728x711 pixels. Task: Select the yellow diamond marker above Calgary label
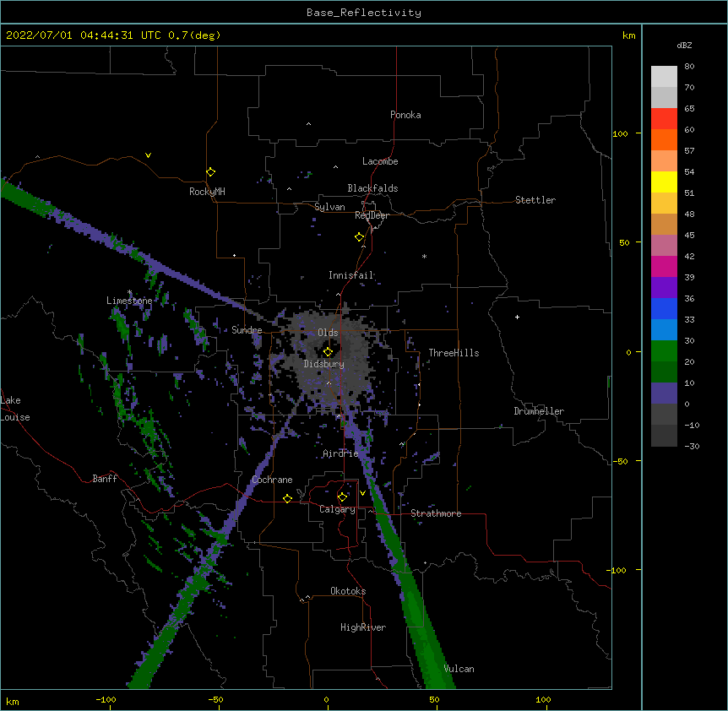[x=342, y=497]
